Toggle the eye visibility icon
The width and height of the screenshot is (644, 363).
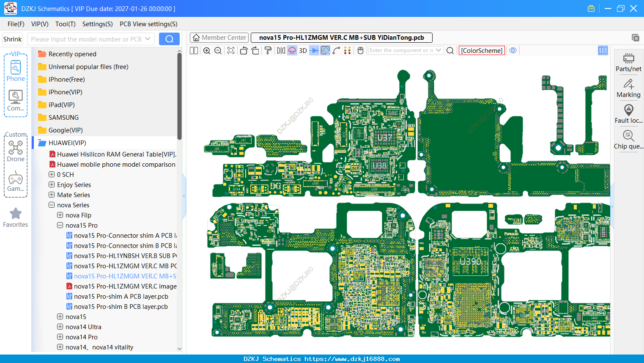tap(513, 50)
